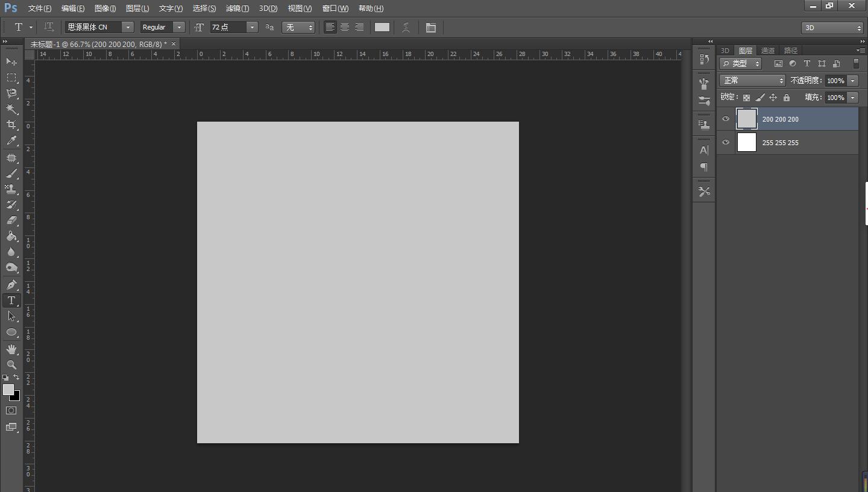Open the font family dropdown
The height and width of the screenshot is (492, 868).
[x=128, y=28]
